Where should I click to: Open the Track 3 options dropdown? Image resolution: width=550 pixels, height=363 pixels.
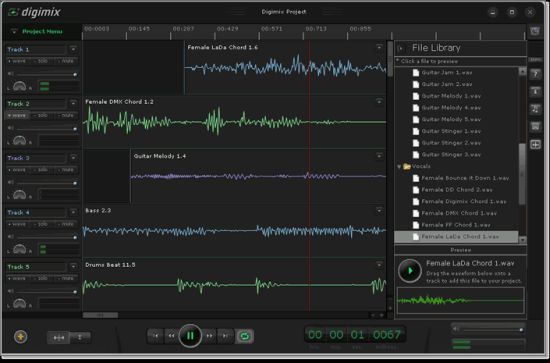click(x=73, y=158)
